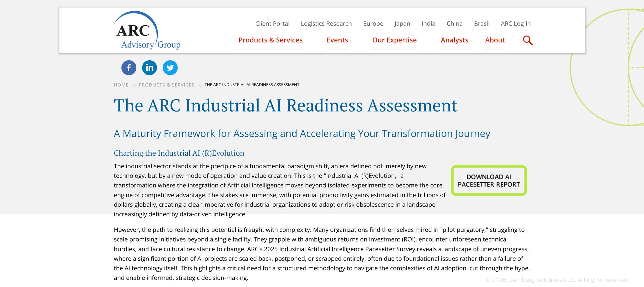This screenshot has height=287, width=644.
Task: Select the Brasil site link
Action: click(482, 23)
